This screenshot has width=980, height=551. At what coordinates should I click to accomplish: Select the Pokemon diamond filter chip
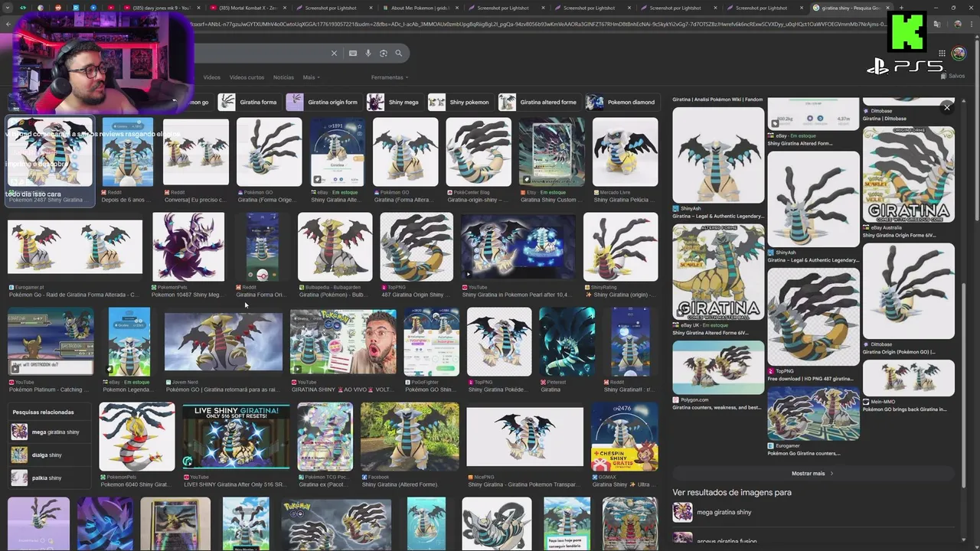[x=622, y=102]
